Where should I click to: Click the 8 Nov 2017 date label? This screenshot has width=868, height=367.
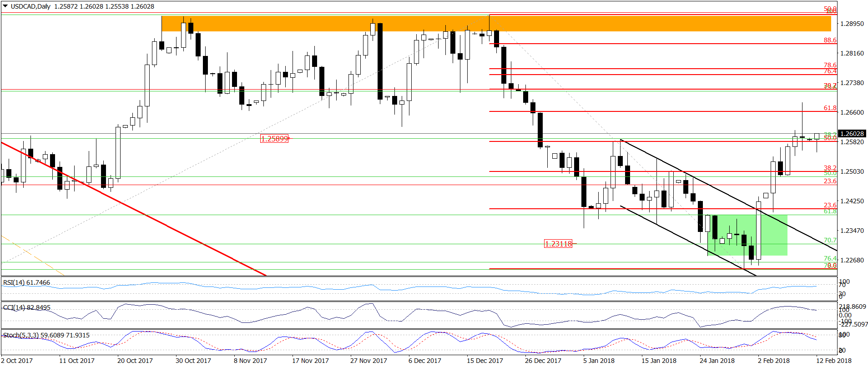click(x=251, y=361)
